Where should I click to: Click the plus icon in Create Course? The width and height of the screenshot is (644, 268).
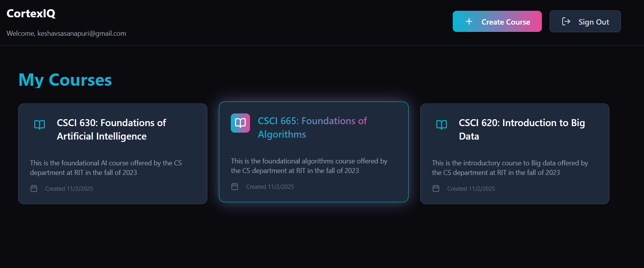469,22
